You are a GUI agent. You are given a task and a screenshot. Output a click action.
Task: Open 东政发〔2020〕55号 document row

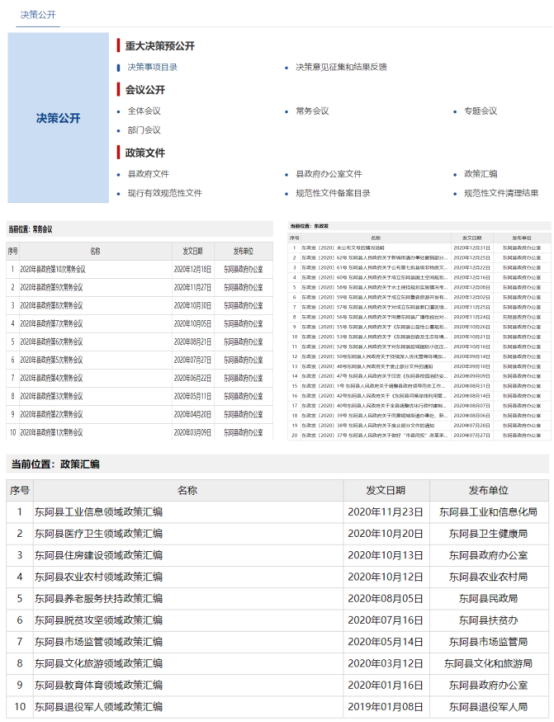tap(374, 327)
